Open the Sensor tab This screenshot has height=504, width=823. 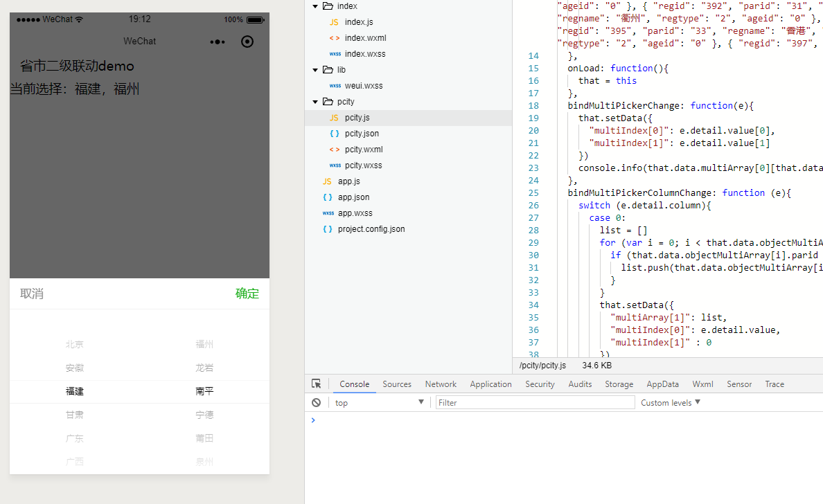739,384
